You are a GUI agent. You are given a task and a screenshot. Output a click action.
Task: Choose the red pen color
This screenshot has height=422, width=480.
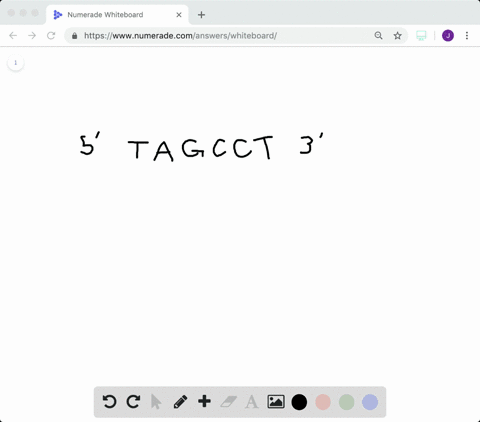pos(323,402)
